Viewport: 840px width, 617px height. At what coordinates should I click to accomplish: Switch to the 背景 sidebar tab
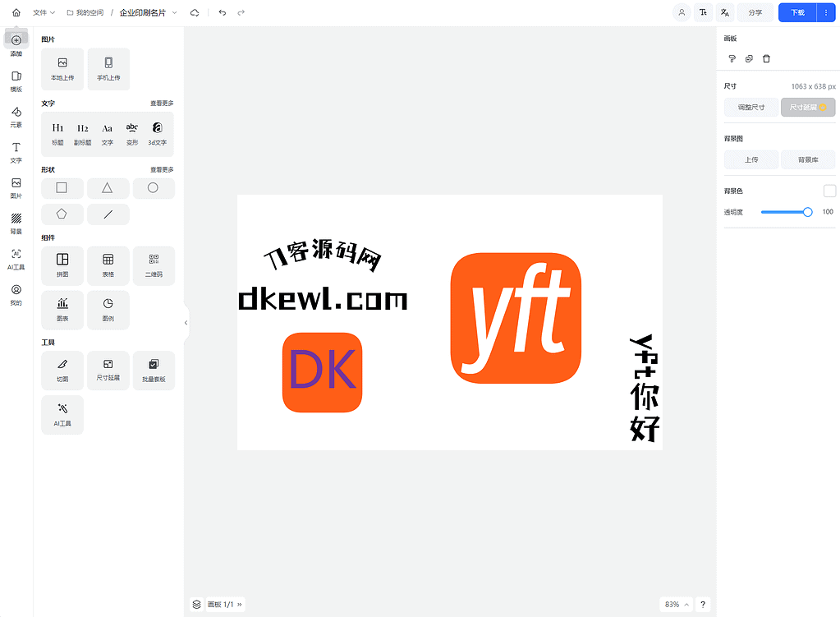[16, 224]
